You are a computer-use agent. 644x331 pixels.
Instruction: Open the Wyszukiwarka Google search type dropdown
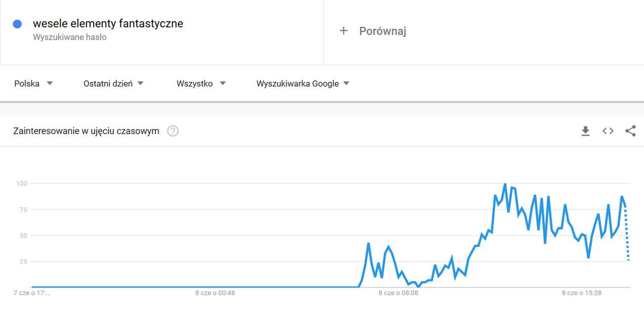(x=303, y=84)
